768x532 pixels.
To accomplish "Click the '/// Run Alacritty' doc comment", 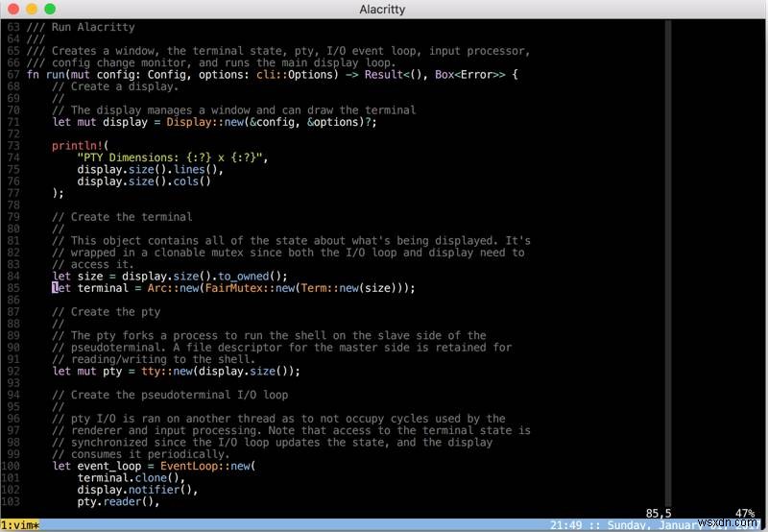I will [81, 27].
